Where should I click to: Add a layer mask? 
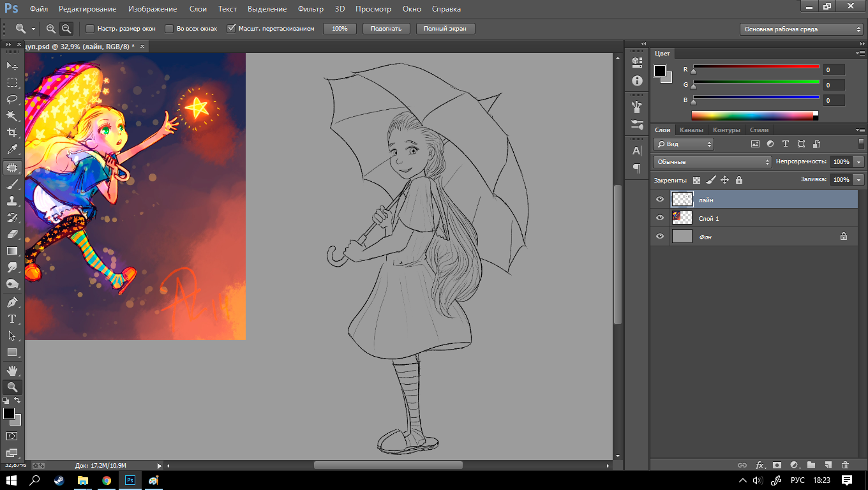click(x=777, y=465)
